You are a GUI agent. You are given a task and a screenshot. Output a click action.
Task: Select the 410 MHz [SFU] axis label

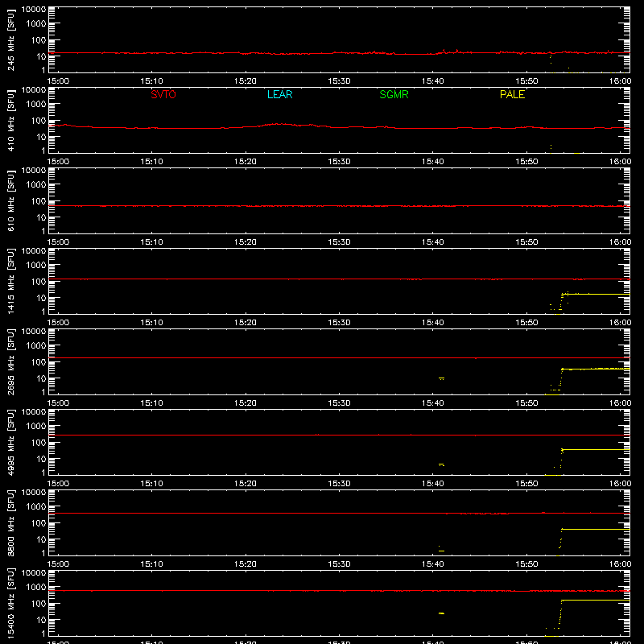pyautogui.click(x=11, y=120)
